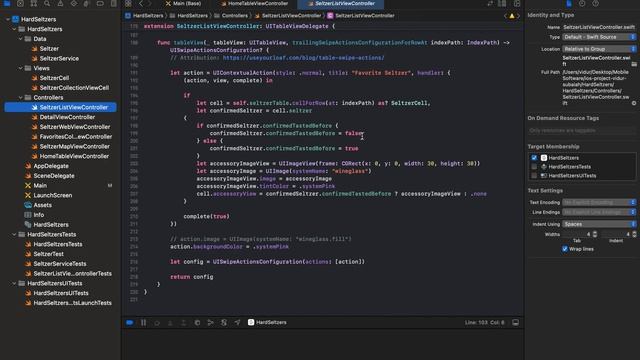
Task: Toggle the editor split layout options
Action: click(x=502, y=3)
